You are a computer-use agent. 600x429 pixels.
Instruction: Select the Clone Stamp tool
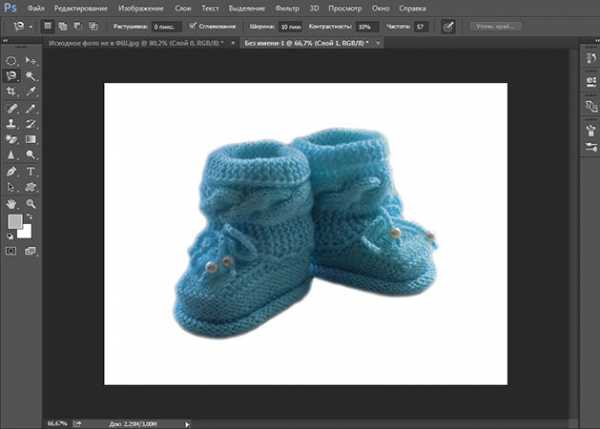(x=12, y=123)
